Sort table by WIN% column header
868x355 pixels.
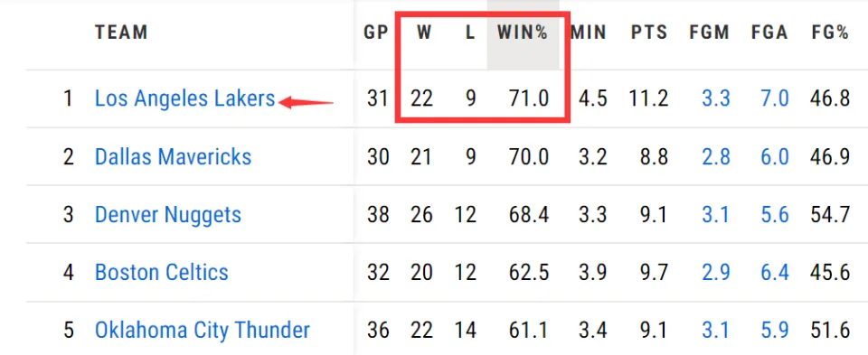click(523, 33)
